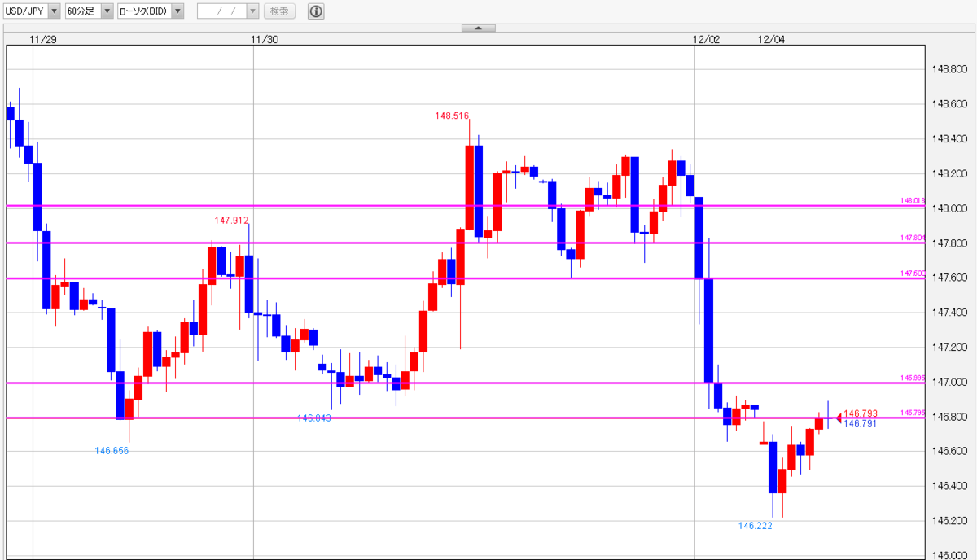Image resolution: width=977 pixels, height=560 pixels.
Task: Click the 146.600 price axis label
Action: pos(949,452)
